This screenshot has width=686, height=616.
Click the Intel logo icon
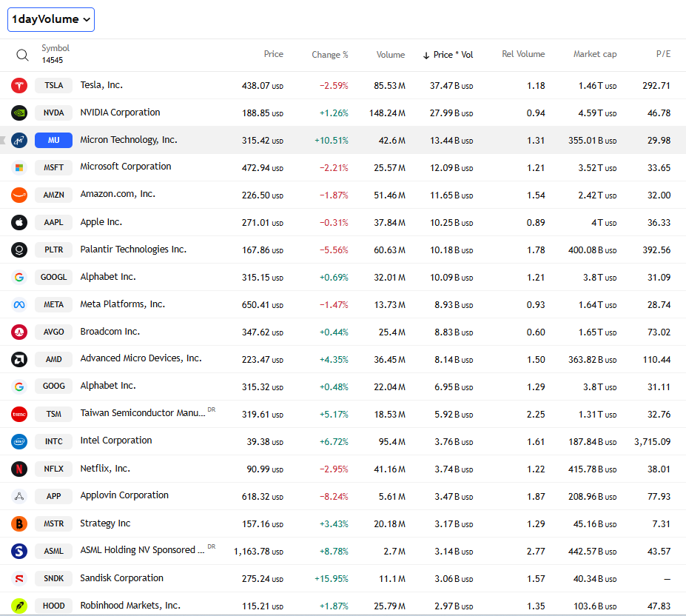(19, 441)
